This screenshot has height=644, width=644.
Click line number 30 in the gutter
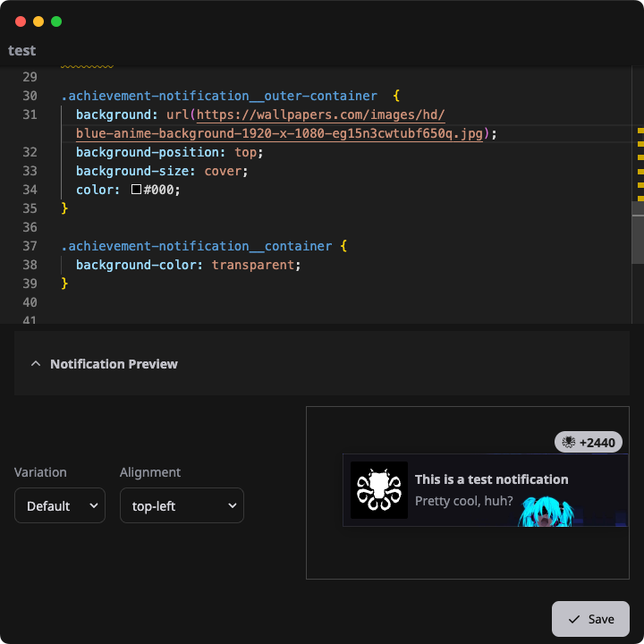click(x=30, y=96)
